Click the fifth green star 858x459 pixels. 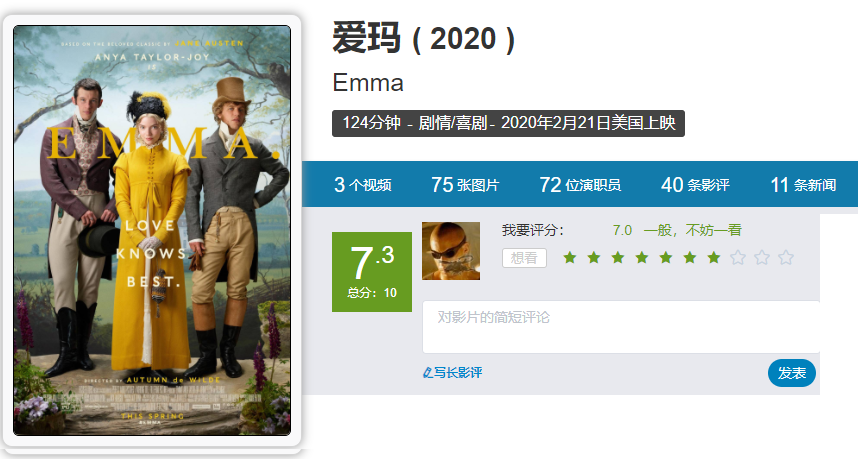pos(666,257)
